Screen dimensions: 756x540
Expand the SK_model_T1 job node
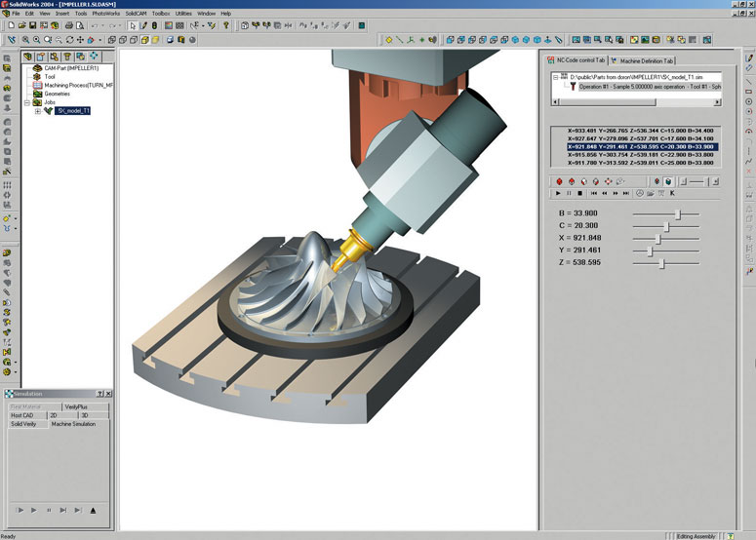[x=38, y=111]
